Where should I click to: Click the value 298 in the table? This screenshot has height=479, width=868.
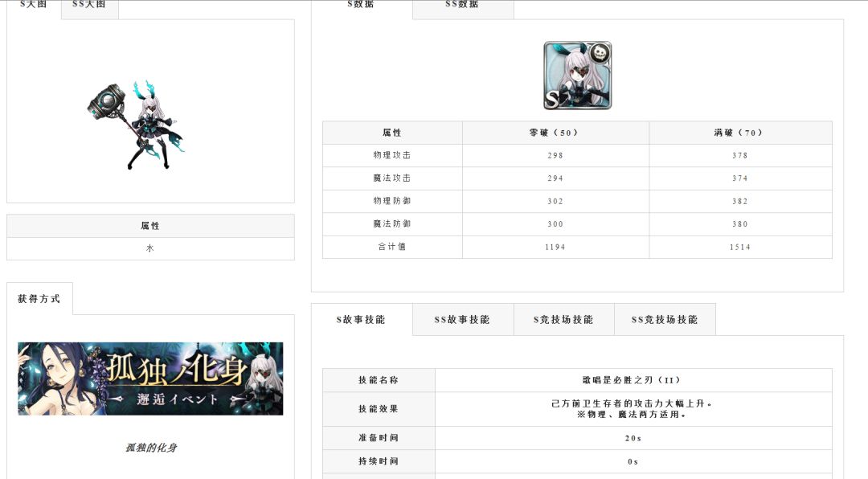coord(555,156)
